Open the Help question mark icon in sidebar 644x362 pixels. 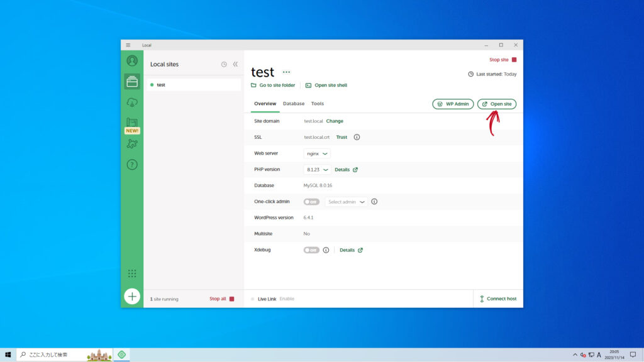[132, 165]
